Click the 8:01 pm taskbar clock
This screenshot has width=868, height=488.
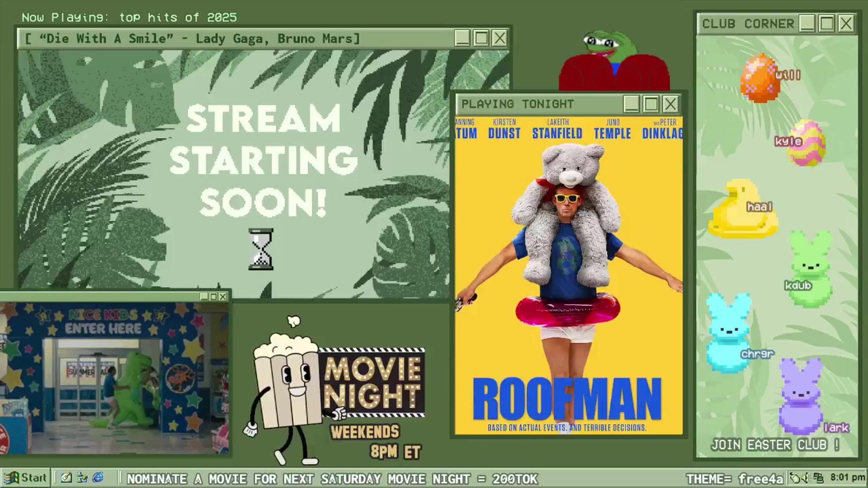click(x=847, y=478)
